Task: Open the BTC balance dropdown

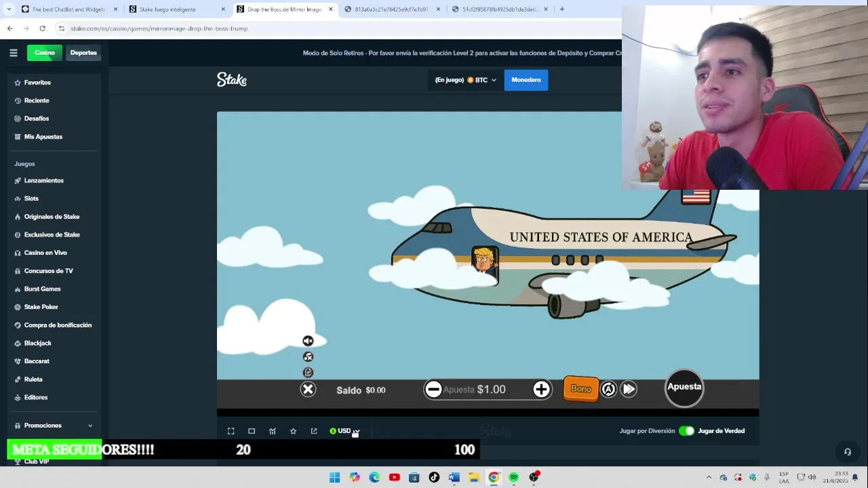Action: coord(465,80)
